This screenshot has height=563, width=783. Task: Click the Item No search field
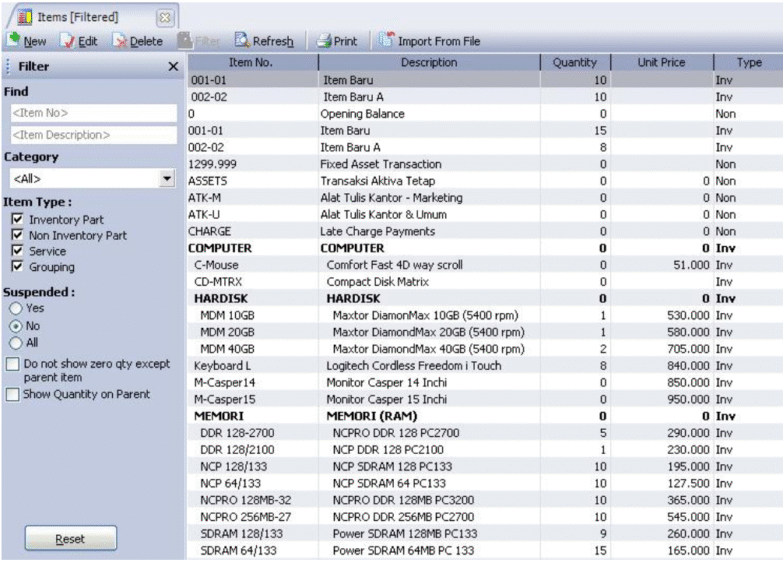(91, 113)
